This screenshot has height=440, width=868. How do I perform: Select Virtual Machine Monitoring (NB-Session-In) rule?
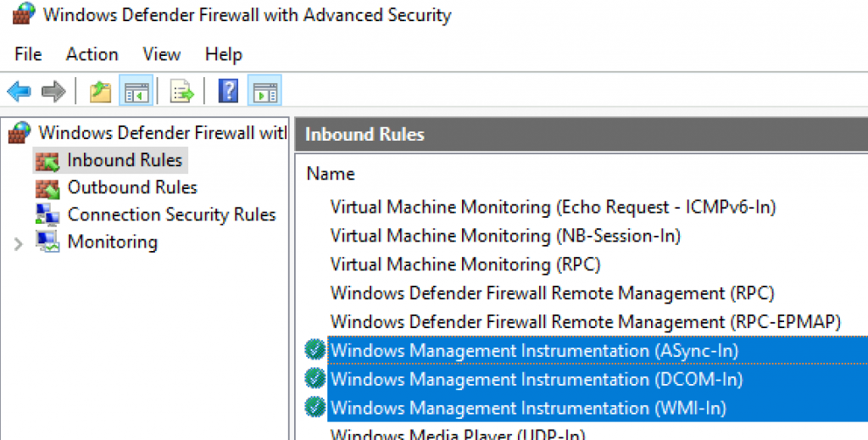point(505,236)
